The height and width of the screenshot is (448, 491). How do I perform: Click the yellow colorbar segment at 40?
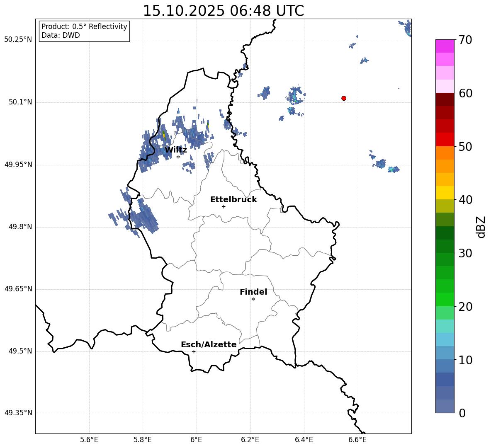(x=445, y=193)
